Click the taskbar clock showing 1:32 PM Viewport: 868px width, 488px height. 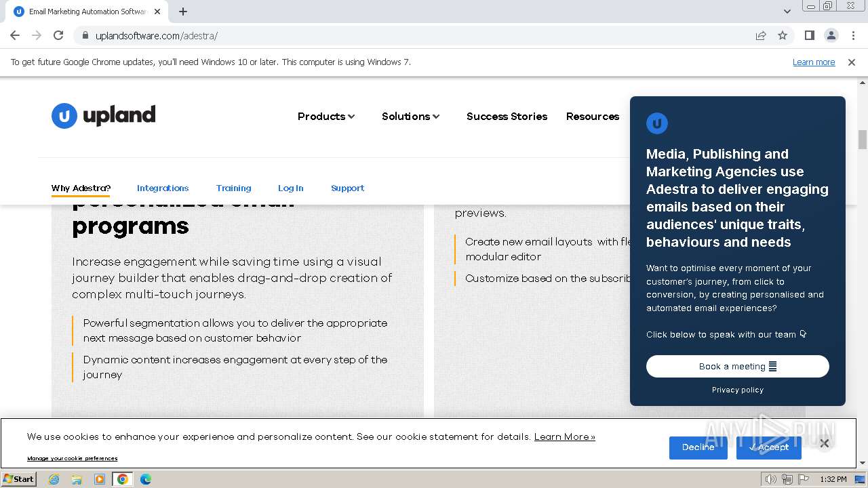click(833, 479)
